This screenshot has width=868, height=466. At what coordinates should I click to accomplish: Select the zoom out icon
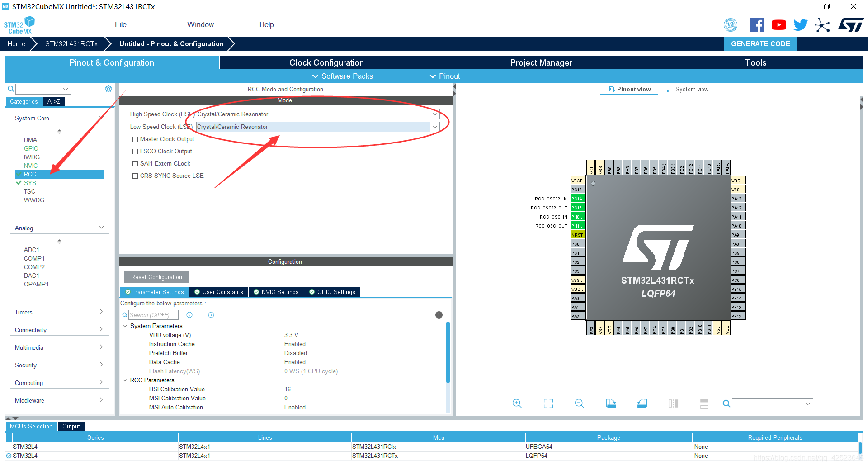pos(579,403)
